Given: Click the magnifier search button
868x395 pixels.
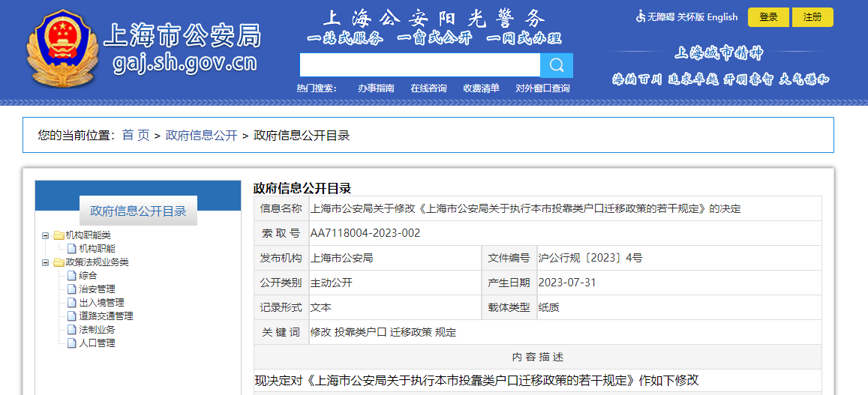Looking at the screenshot, I should click(x=557, y=65).
